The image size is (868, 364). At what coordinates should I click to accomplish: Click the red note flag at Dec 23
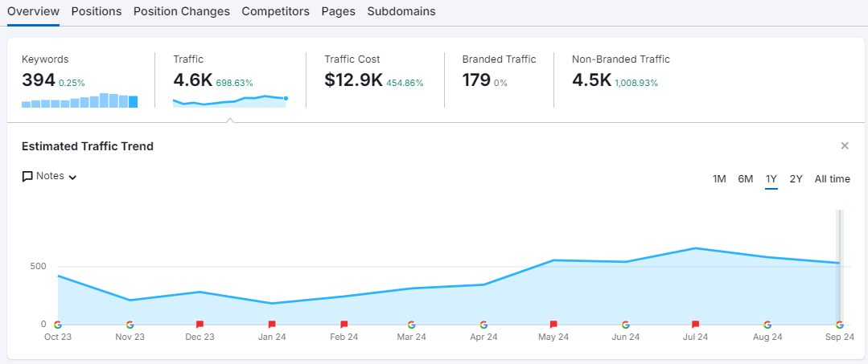200,325
